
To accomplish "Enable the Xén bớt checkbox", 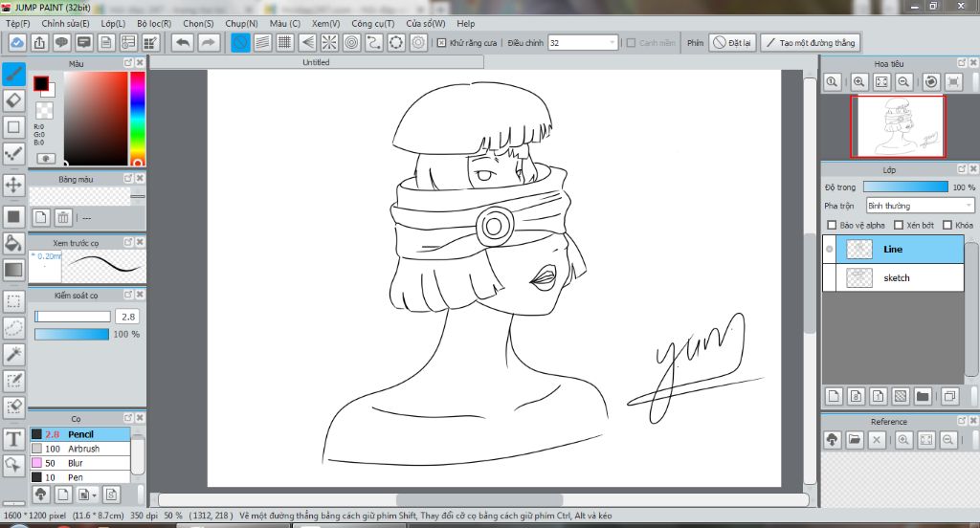I will 899,225.
